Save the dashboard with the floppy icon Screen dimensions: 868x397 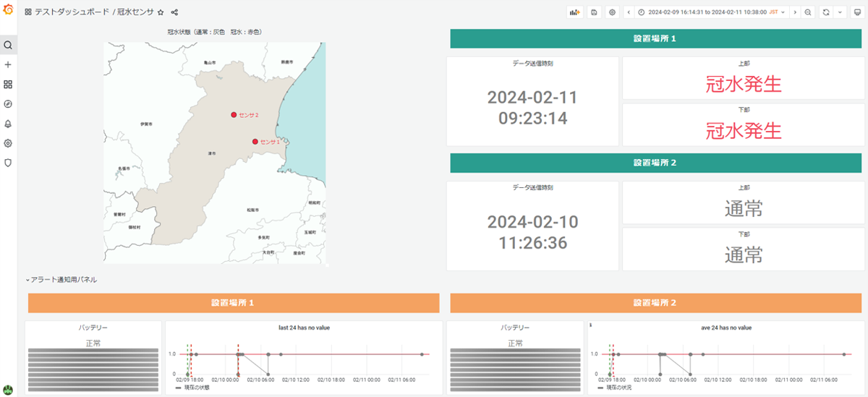[x=594, y=12]
